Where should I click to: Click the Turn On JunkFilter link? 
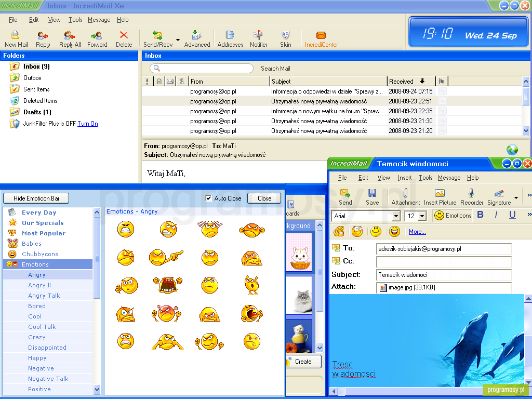[x=87, y=124]
